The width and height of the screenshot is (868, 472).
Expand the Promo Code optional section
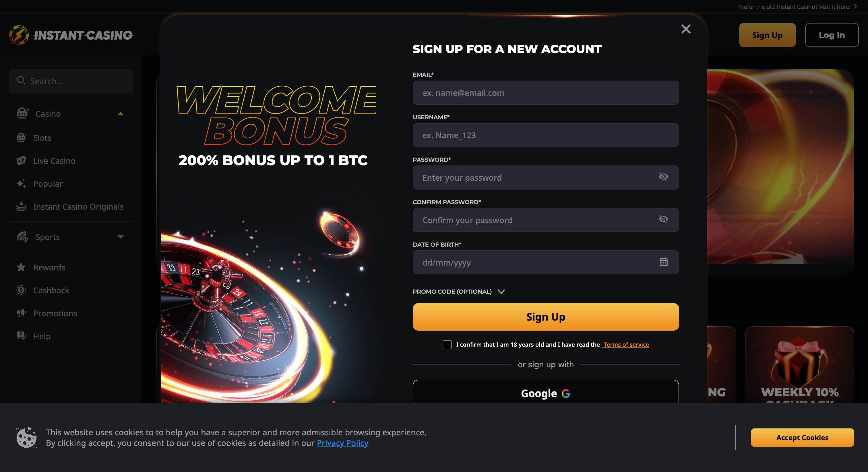pos(501,292)
